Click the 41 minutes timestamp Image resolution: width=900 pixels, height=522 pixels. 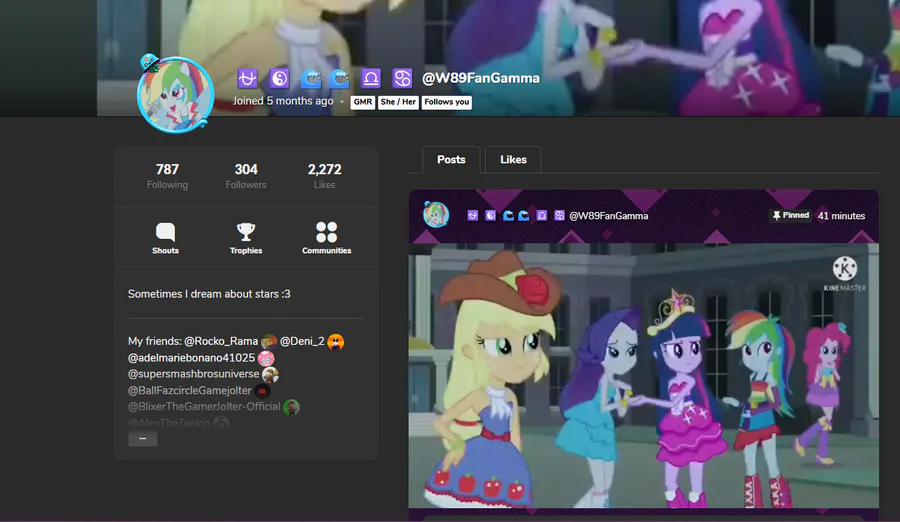(841, 216)
